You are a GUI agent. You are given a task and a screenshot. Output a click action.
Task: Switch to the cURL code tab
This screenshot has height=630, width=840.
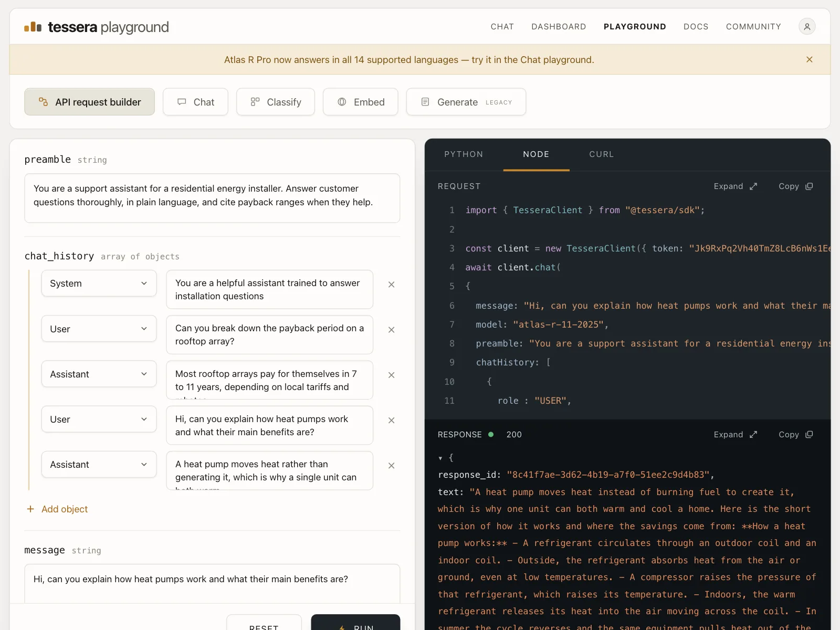click(x=601, y=154)
